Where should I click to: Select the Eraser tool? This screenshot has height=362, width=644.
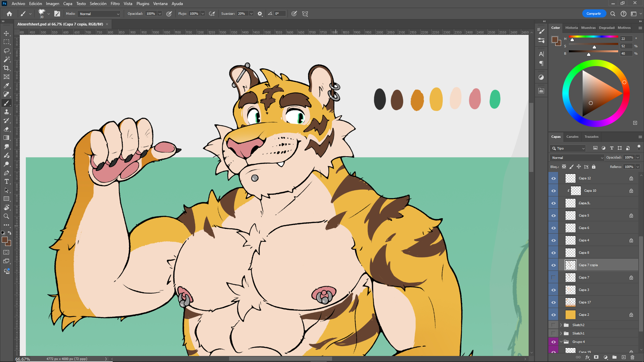[x=6, y=129]
